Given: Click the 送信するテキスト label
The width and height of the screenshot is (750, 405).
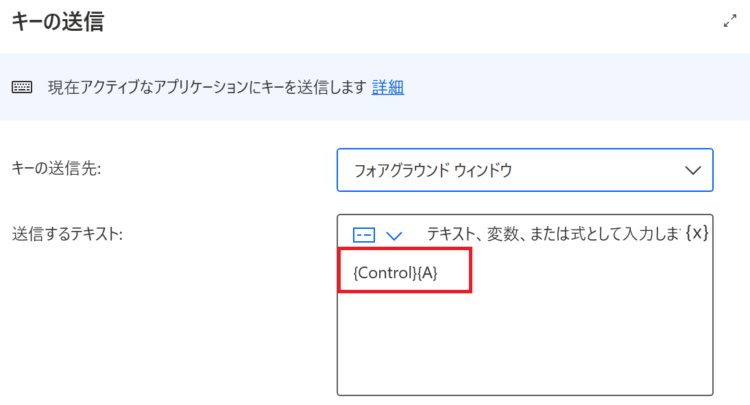Looking at the screenshot, I should pos(67,234).
